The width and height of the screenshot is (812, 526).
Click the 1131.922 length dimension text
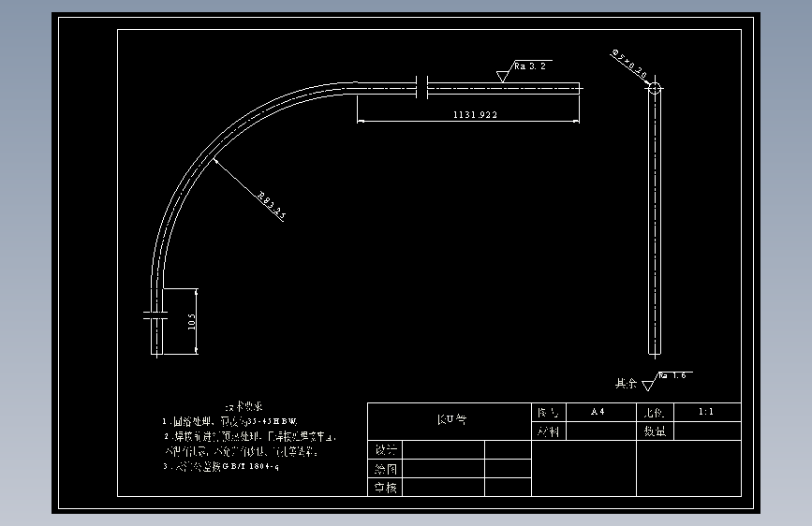(x=475, y=114)
